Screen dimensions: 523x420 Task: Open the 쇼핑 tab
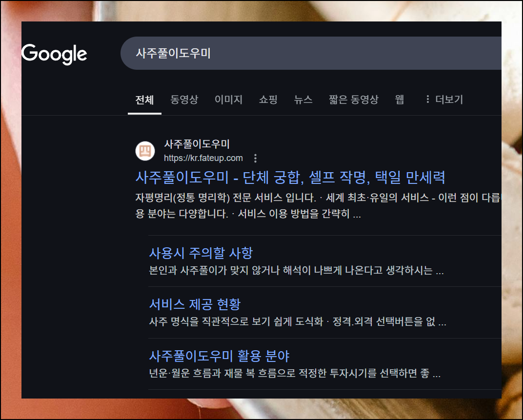[x=268, y=100]
